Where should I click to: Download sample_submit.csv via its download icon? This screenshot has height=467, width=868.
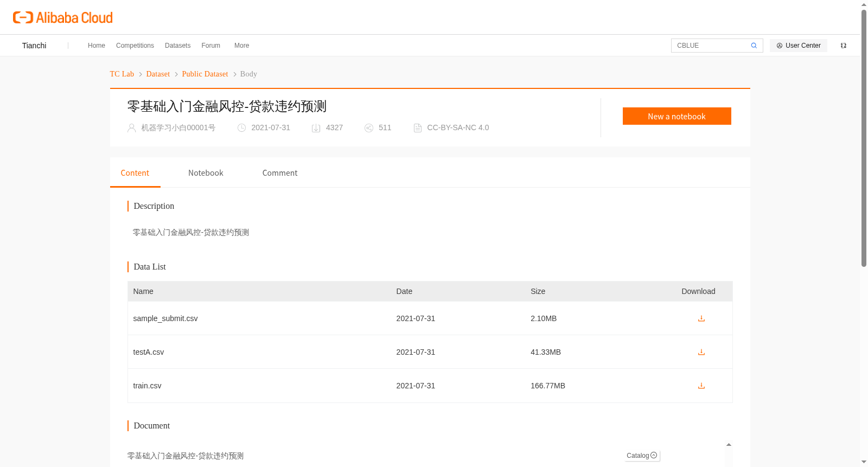click(701, 318)
